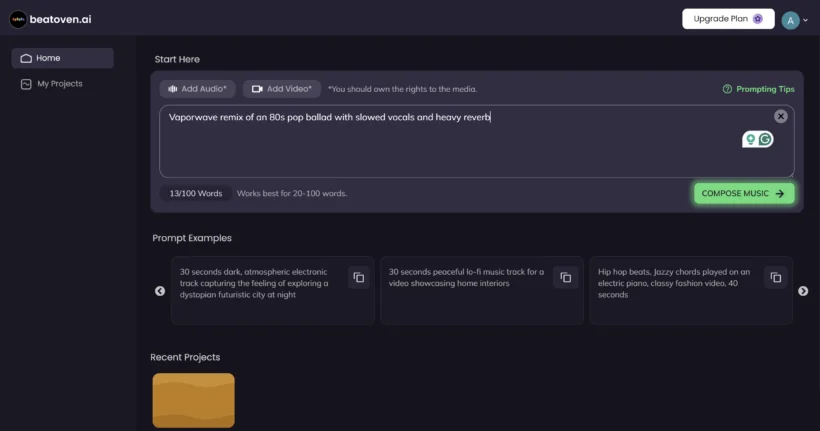Viewport: 820px width, 431px height.
Task: Copy the dystopian city prompt example
Action: point(357,277)
